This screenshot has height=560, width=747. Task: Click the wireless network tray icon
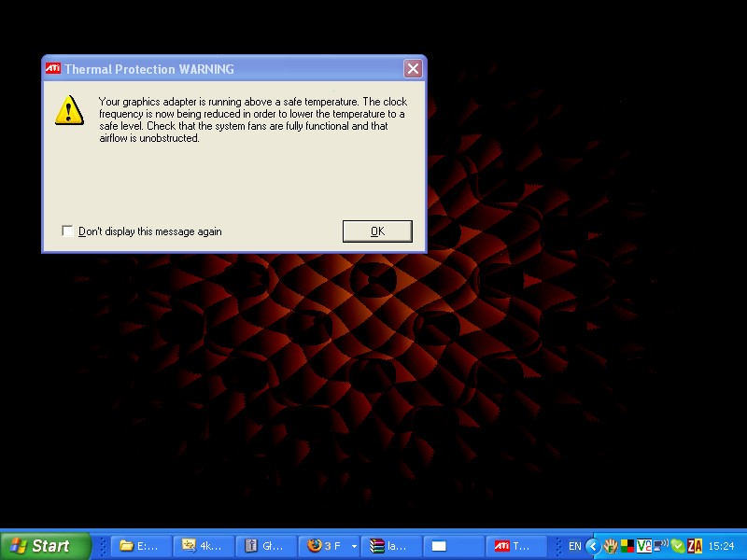pos(661,546)
